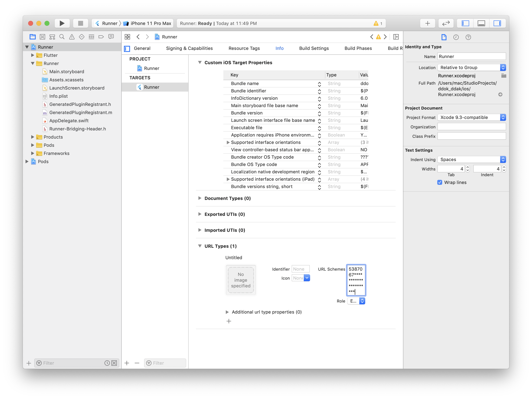The height and width of the screenshot is (399, 532).
Task: Expand the Document Types section
Action: pos(200,198)
